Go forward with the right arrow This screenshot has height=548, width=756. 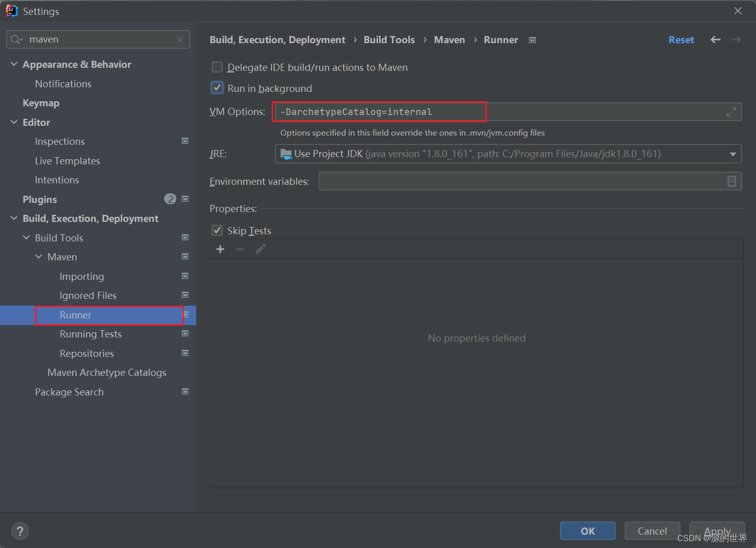click(x=736, y=40)
